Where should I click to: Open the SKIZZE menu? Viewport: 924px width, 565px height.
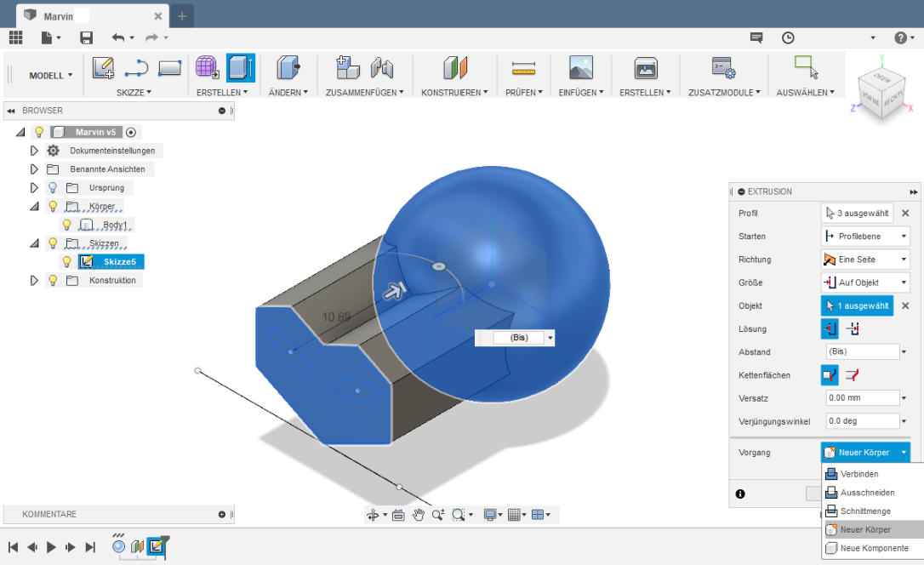(134, 93)
